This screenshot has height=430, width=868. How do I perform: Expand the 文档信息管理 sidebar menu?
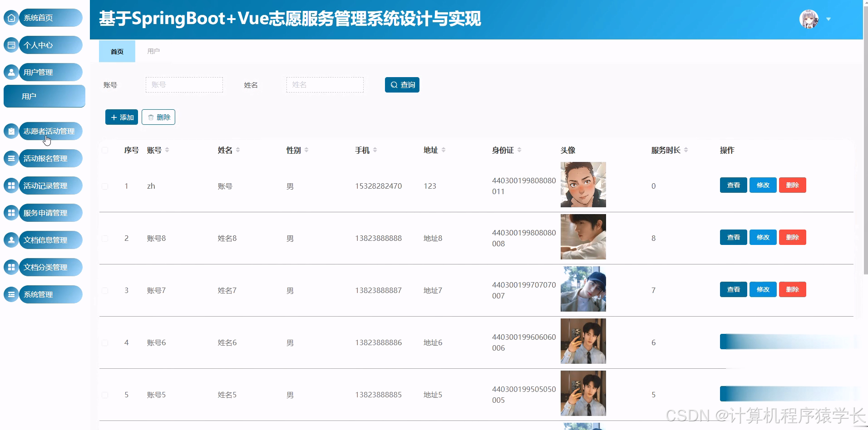point(50,240)
